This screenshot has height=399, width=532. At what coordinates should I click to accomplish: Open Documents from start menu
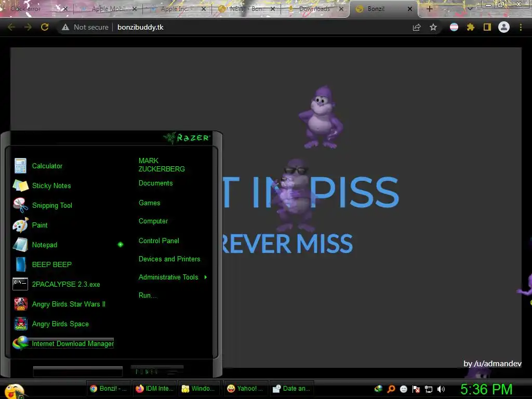(x=156, y=183)
